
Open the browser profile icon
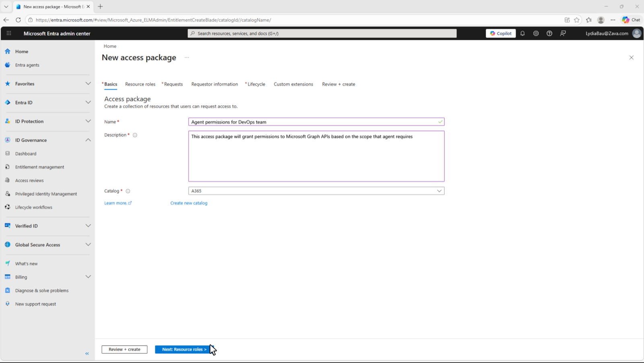tap(601, 20)
